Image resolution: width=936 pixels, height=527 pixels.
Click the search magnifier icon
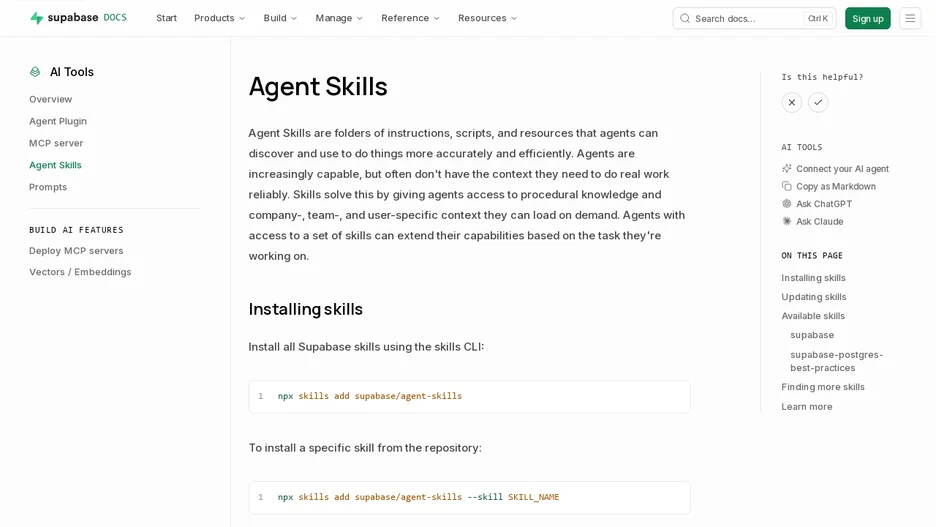tap(685, 19)
